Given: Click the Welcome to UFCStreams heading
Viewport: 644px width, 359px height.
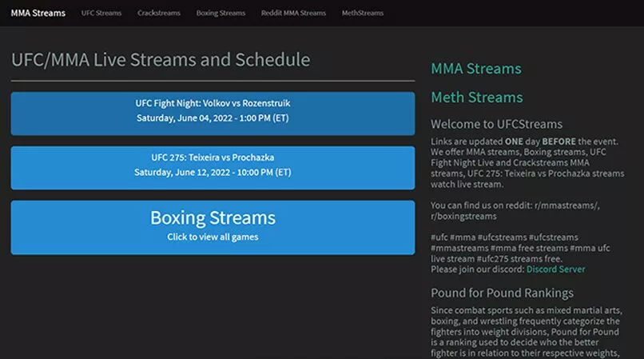Looking at the screenshot, I should tap(496, 124).
